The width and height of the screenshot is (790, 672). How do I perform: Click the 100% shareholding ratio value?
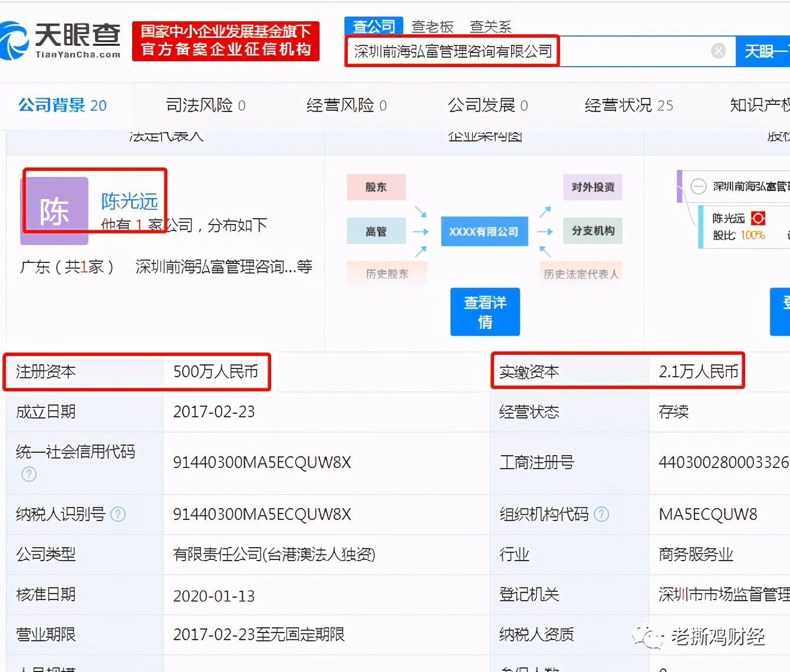coord(753,235)
